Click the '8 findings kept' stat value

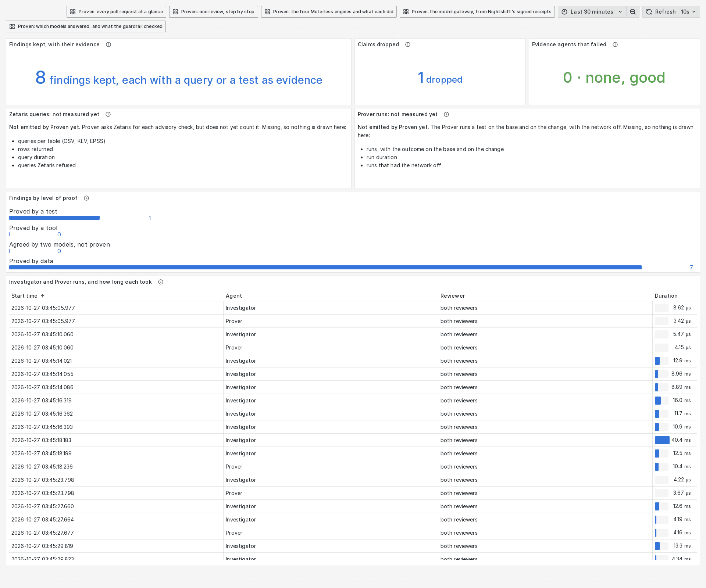click(x=179, y=78)
